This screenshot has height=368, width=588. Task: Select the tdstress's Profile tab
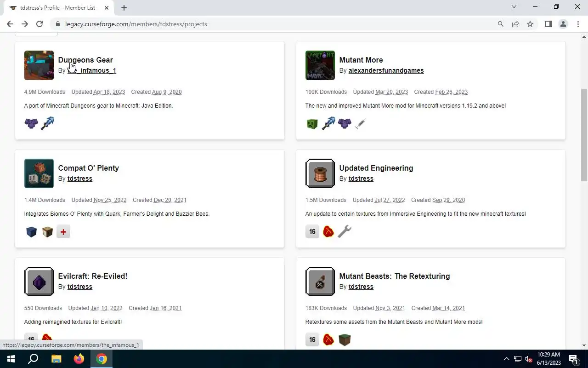click(x=58, y=8)
